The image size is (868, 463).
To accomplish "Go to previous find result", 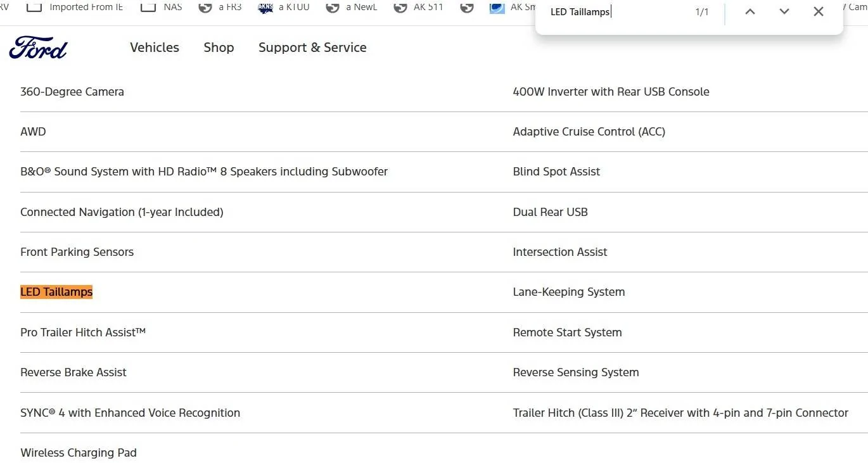I will pos(750,11).
